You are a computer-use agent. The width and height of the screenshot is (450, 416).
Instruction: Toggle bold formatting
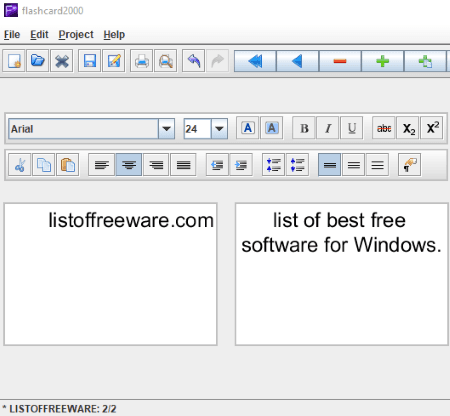pyautogui.click(x=304, y=128)
